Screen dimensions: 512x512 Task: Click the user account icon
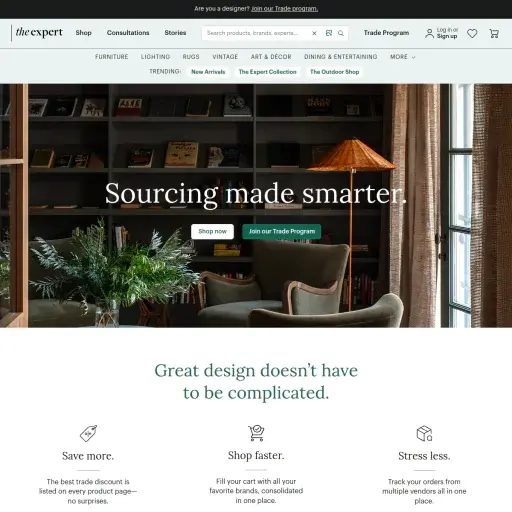coord(429,33)
